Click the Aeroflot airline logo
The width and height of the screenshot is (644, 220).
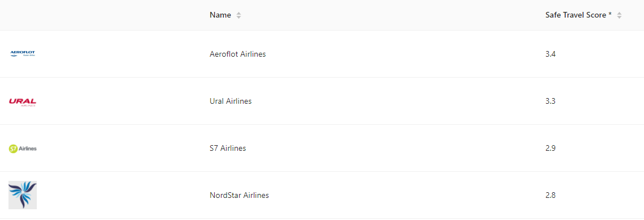click(x=23, y=54)
